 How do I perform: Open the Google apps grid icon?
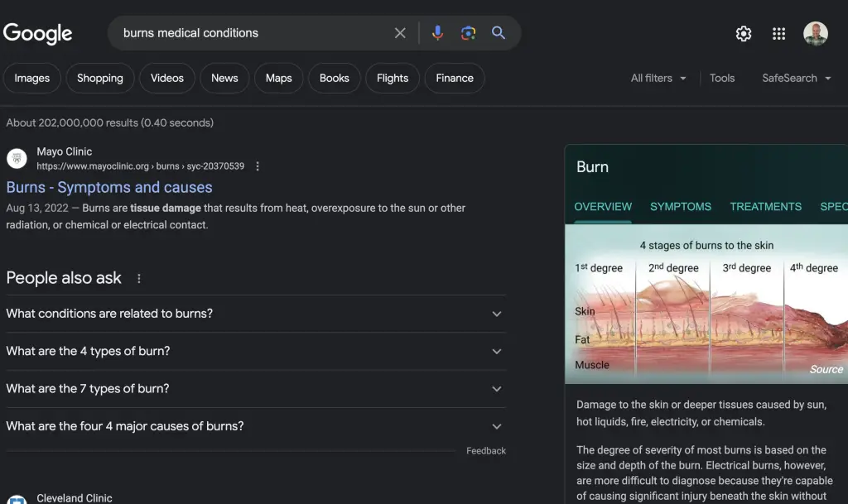pyautogui.click(x=778, y=33)
